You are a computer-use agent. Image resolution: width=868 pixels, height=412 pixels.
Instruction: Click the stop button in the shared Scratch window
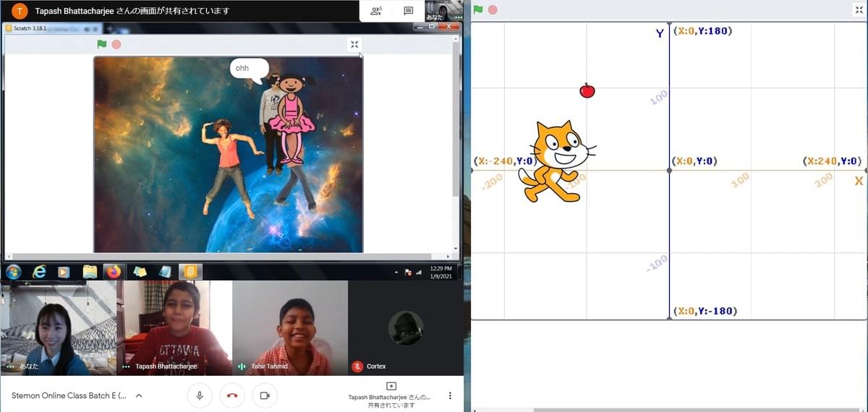tap(116, 44)
